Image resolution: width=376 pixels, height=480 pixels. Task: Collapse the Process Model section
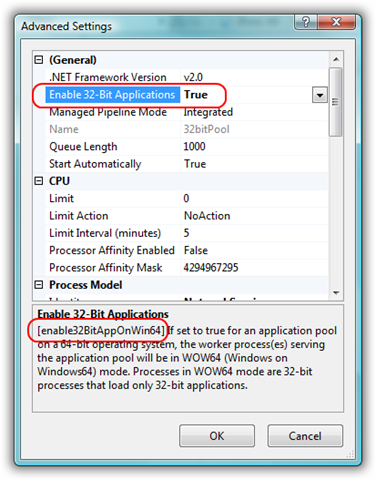39,285
